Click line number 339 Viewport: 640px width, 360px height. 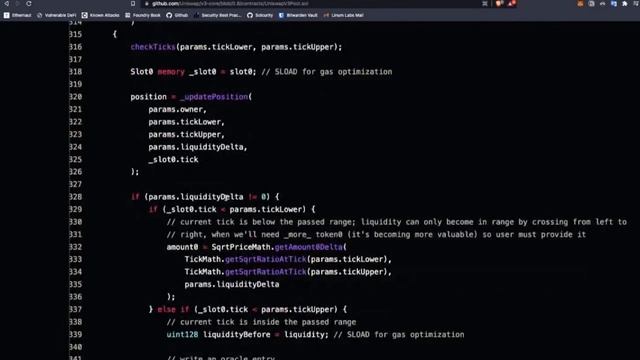coord(76,334)
